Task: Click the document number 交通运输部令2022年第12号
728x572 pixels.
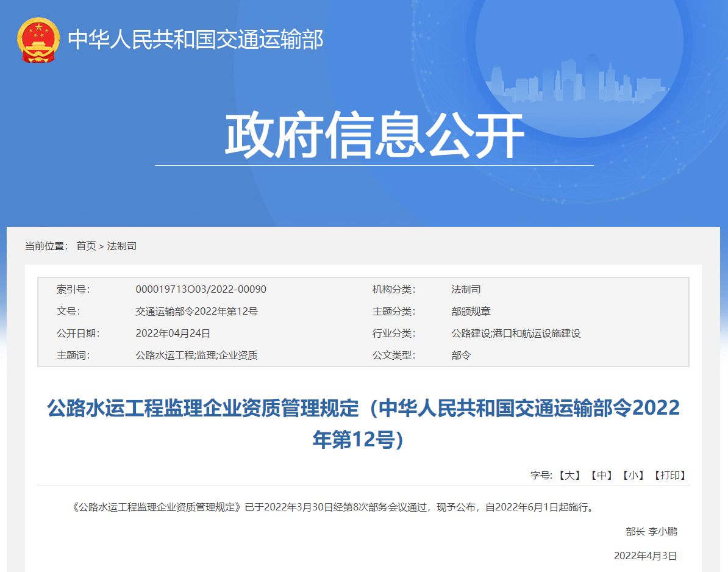Action: coord(196,311)
